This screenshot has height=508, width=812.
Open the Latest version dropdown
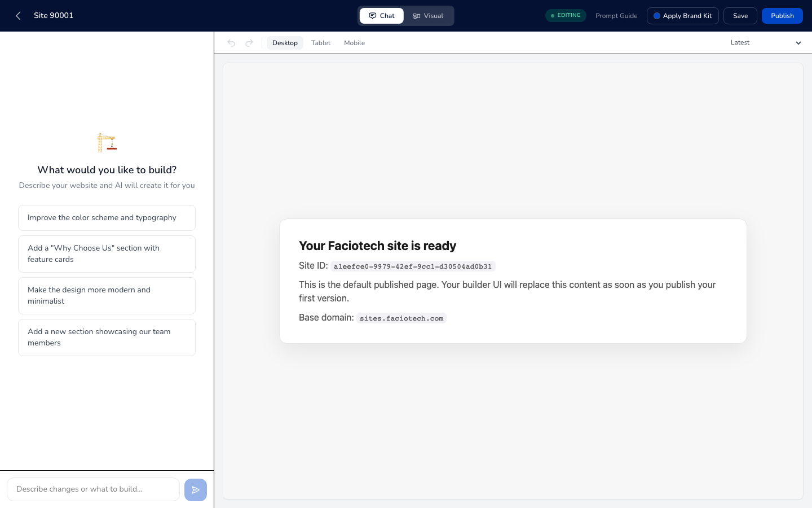pyautogui.click(x=766, y=43)
